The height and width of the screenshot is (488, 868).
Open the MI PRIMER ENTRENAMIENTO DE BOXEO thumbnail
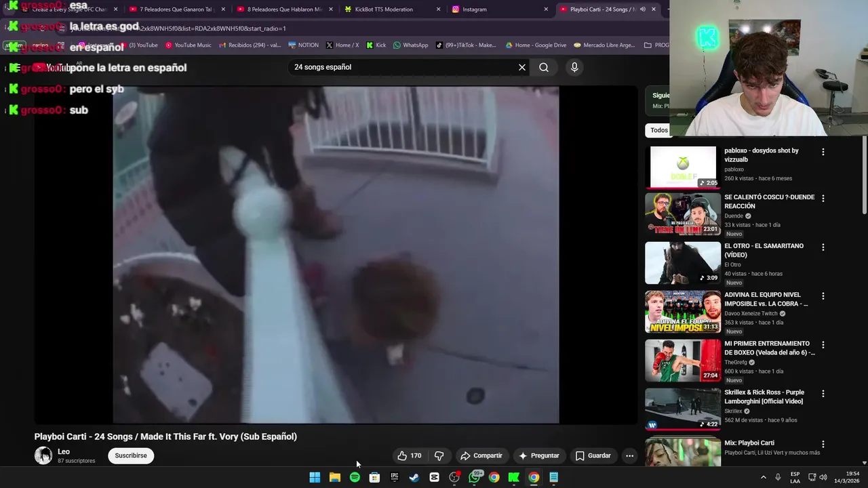(x=683, y=361)
